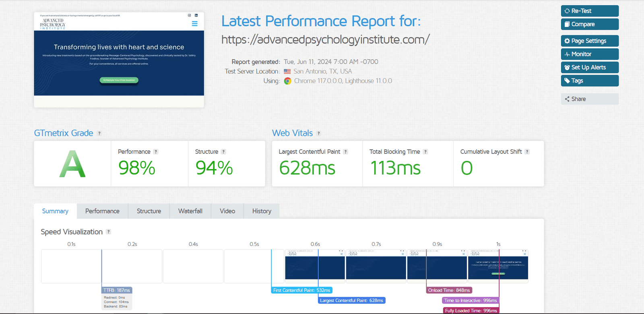Click the Set Up Alerts alarm icon
This screenshot has width=644, height=314.
567,67
